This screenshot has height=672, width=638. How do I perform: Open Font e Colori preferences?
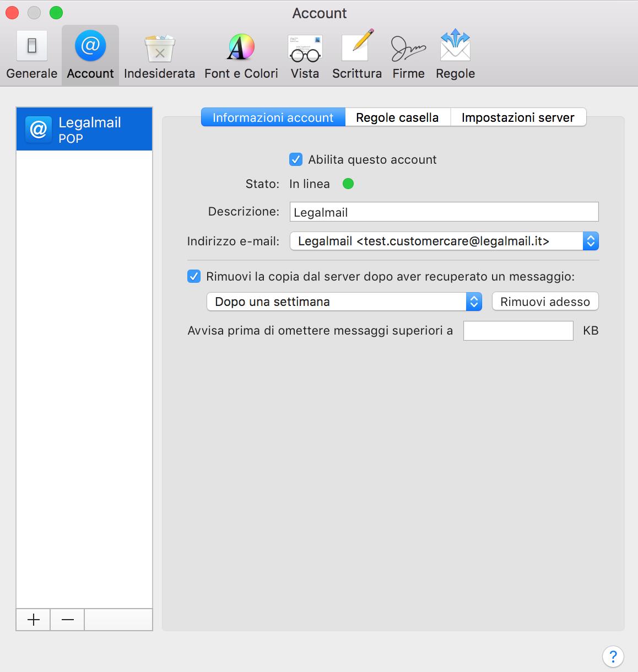pos(241,55)
